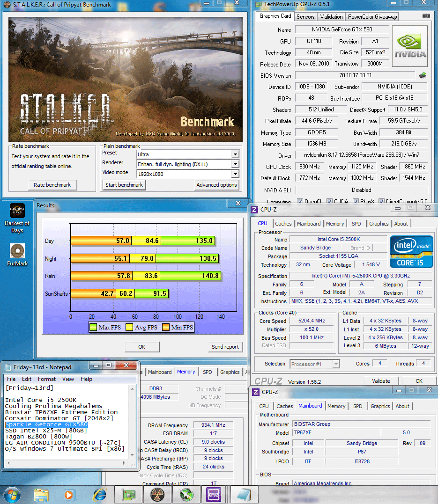Image resolution: width=438 pixels, height=504 pixels.
Task: Open Windows Explorer from the taskbar
Action: [41, 495]
